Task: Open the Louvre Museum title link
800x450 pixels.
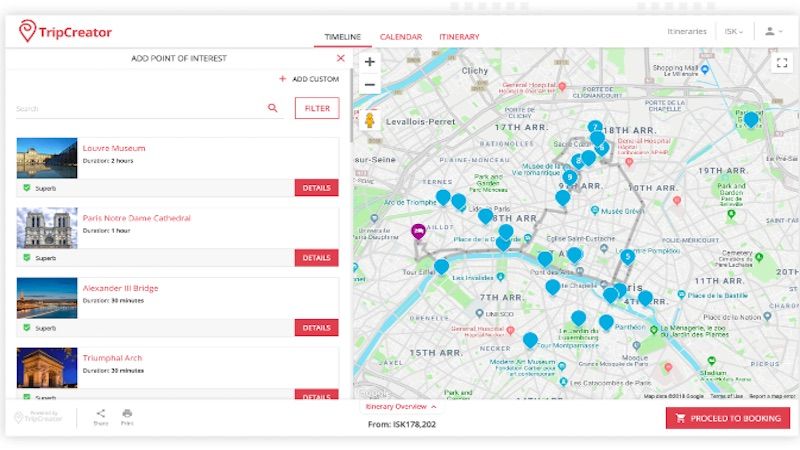Action: (114, 148)
